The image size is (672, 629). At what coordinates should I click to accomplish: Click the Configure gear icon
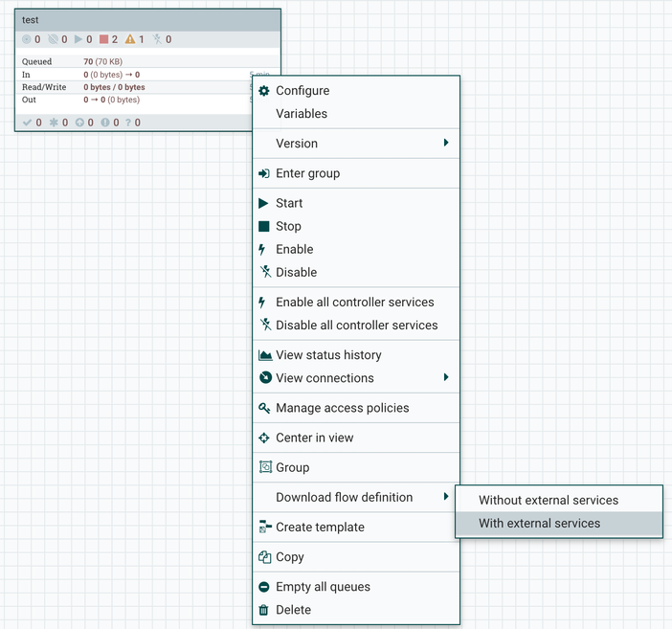pyautogui.click(x=264, y=90)
